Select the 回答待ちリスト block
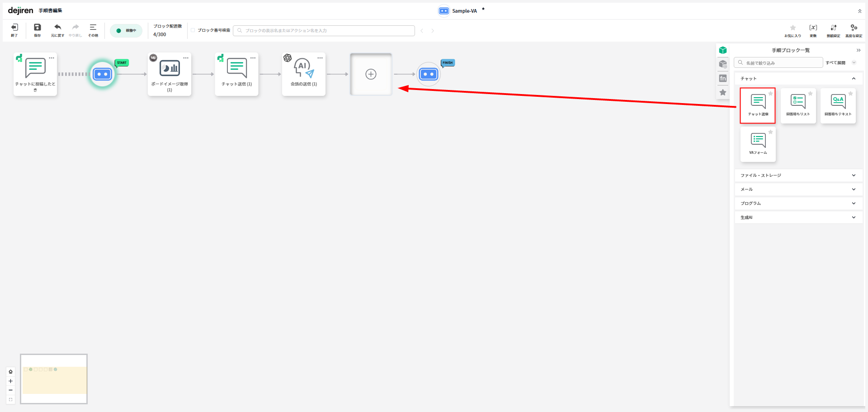Screen dimensions: 868x412 point(798,105)
